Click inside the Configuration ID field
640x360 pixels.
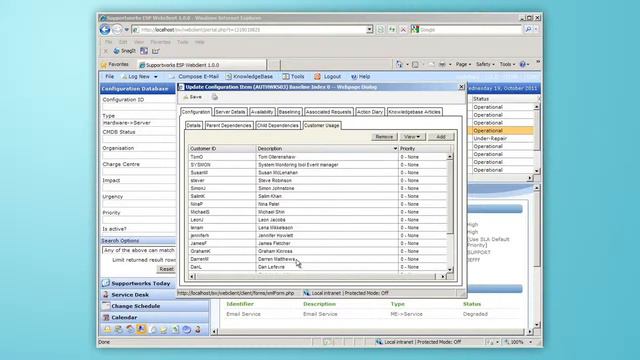point(138,107)
